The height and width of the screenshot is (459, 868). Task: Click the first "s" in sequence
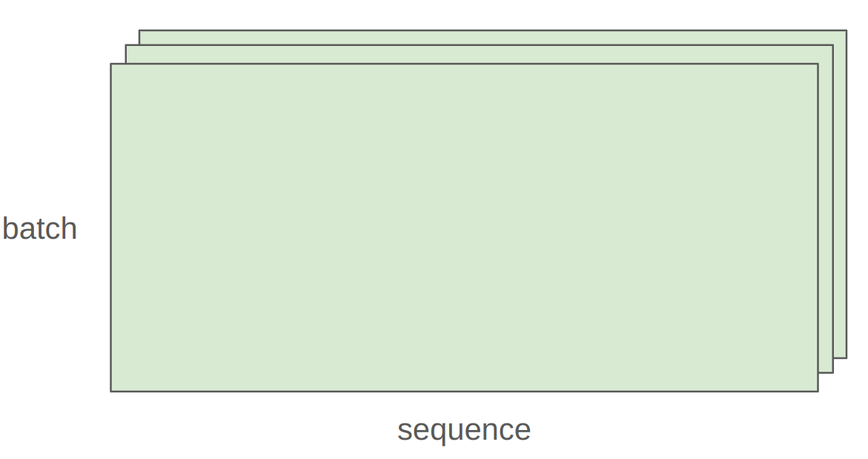tap(404, 432)
